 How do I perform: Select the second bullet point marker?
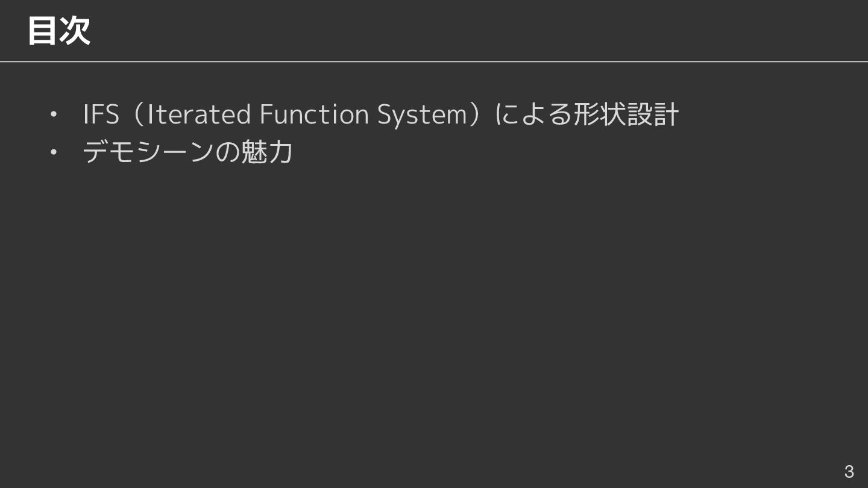coord(53,152)
